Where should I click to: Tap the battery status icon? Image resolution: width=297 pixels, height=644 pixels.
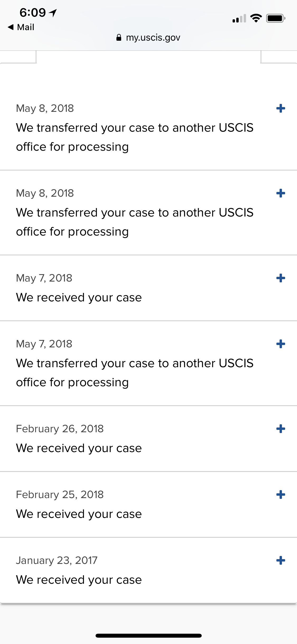click(276, 18)
